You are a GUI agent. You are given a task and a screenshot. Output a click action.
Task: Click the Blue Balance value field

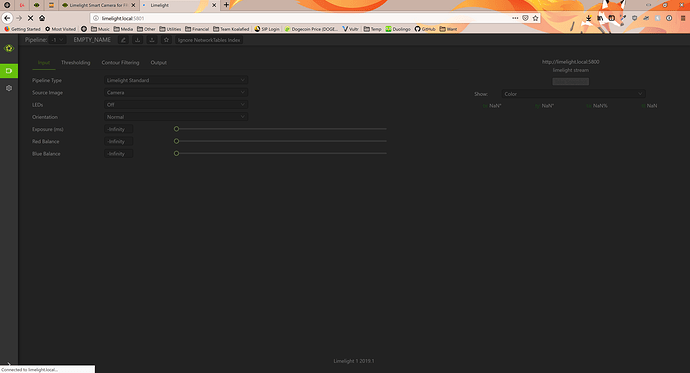(x=118, y=154)
